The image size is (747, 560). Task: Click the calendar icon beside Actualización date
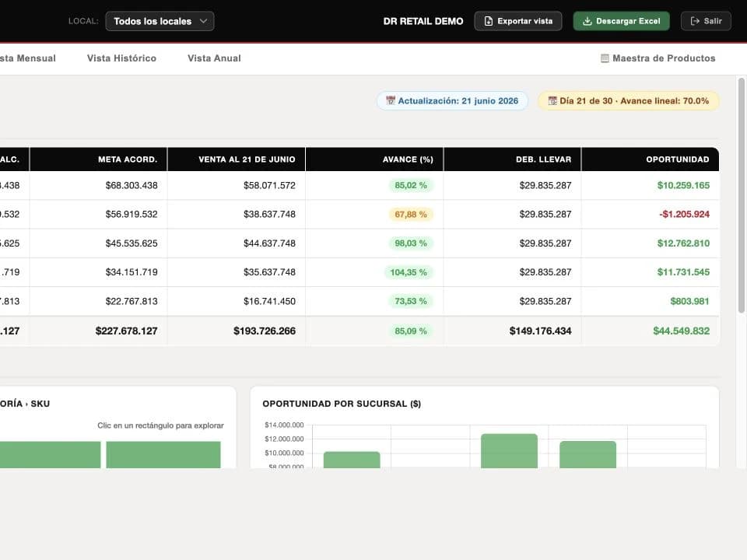(390, 100)
